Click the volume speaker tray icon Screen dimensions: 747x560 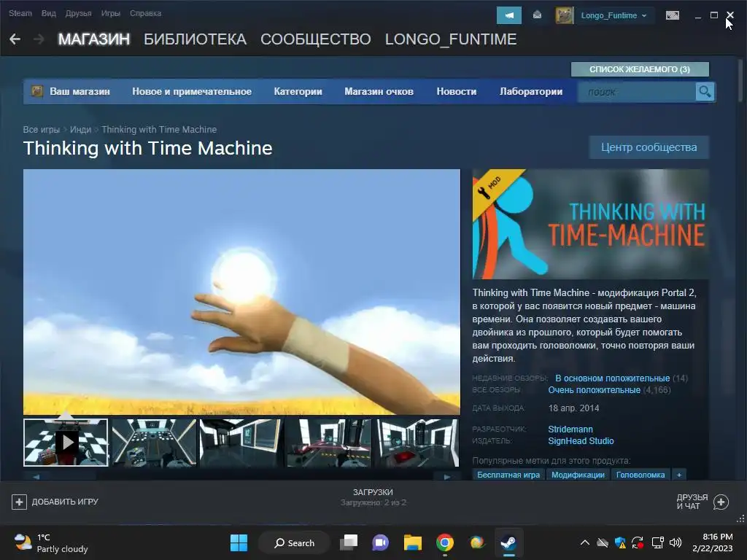pos(675,542)
